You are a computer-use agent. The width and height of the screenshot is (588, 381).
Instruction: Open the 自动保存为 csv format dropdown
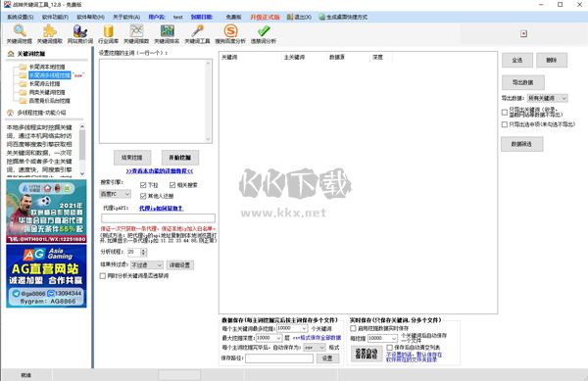click(x=314, y=348)
